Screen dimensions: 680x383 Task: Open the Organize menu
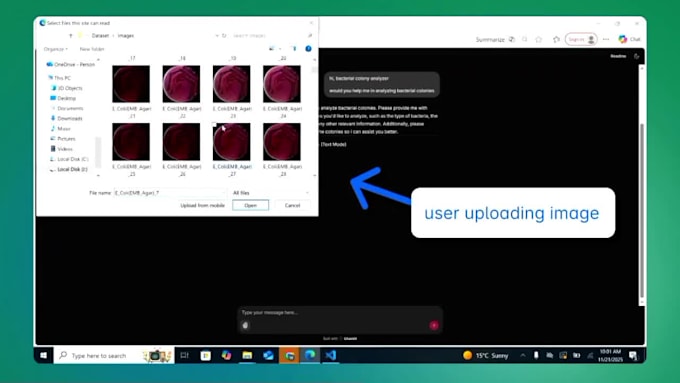pos(56,49)
